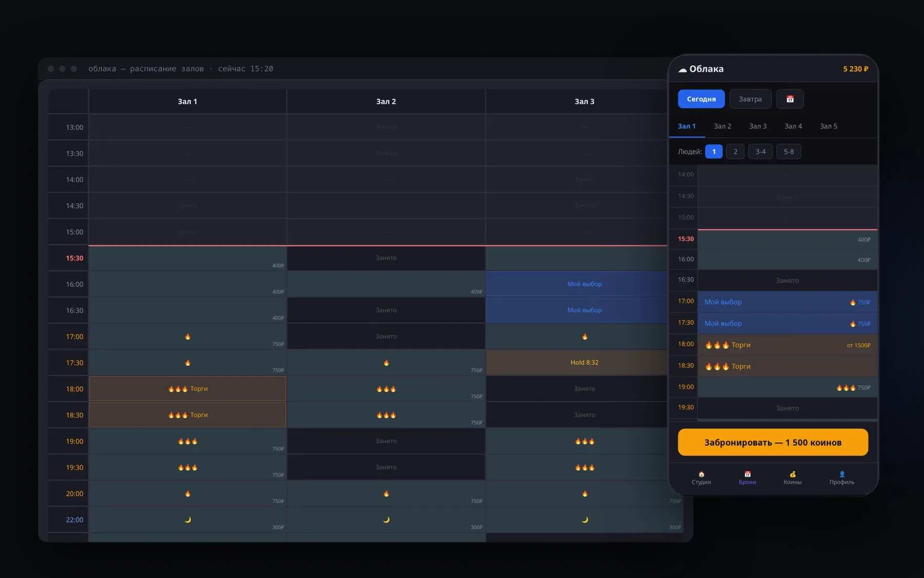924x578 pixels.
Task: Select 2 people option
Action: 735,152
